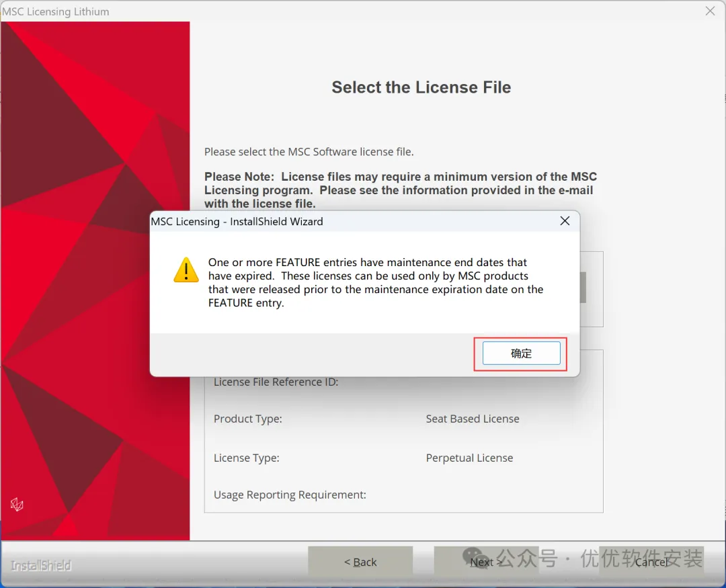
Task: Confirm the warning with the 确定 button
Action: pyautogui.click(x=522, y=353)
